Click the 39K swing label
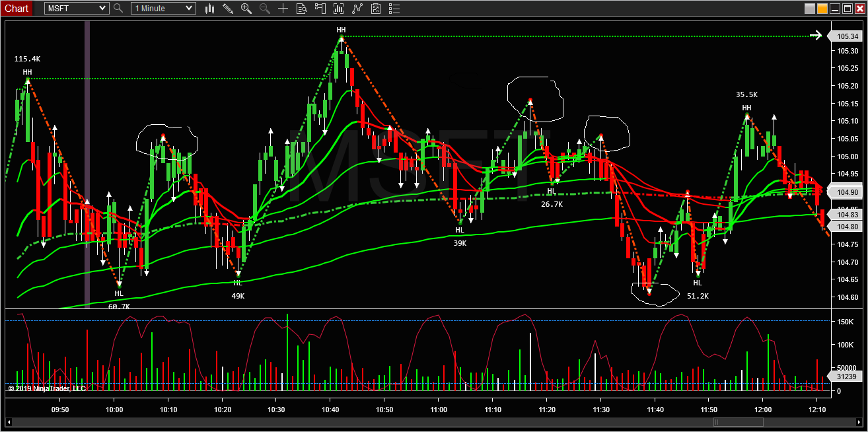Screen dimensions: 868x432 click(460, 243)
